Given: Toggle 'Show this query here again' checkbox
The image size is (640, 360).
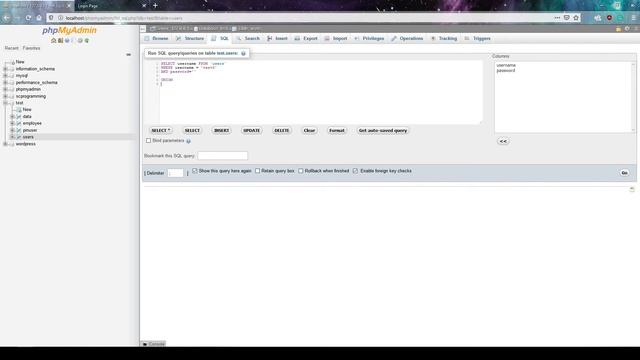Looking at the screenshot, I should pos(195,171).
